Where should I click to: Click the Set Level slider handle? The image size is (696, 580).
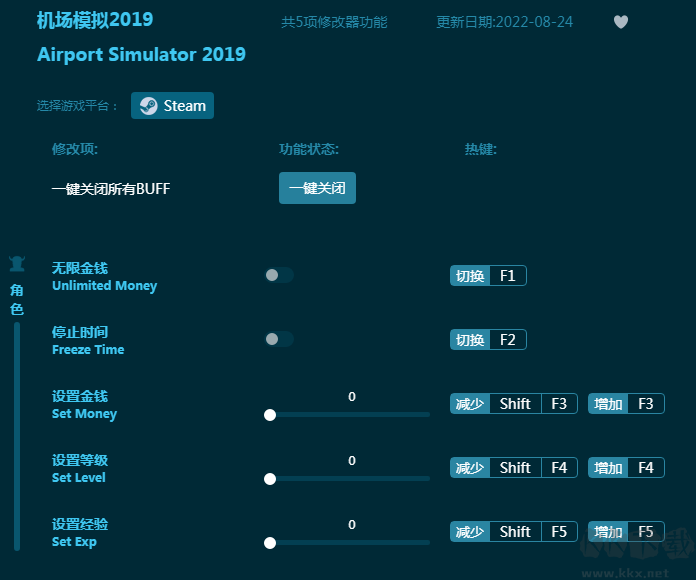tap(270, 479)
